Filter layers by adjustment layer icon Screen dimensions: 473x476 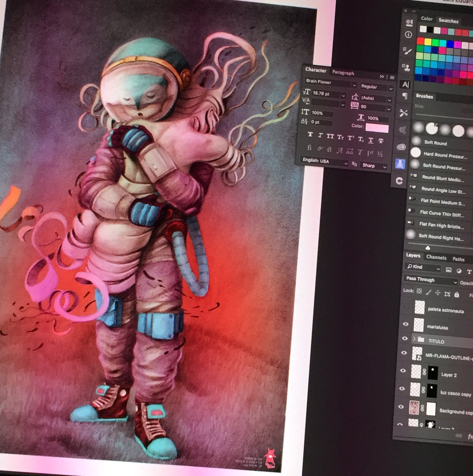[459, 271]
